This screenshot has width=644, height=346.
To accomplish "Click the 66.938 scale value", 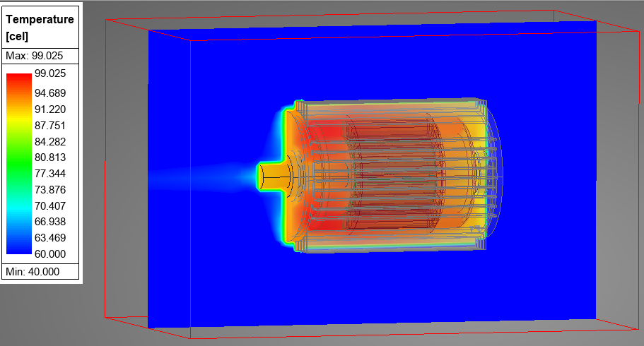I will [x=50, y=222].
